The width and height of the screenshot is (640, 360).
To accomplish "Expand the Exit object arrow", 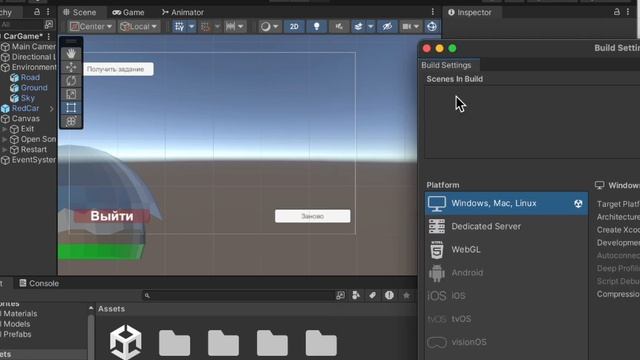I will (4, 129).
